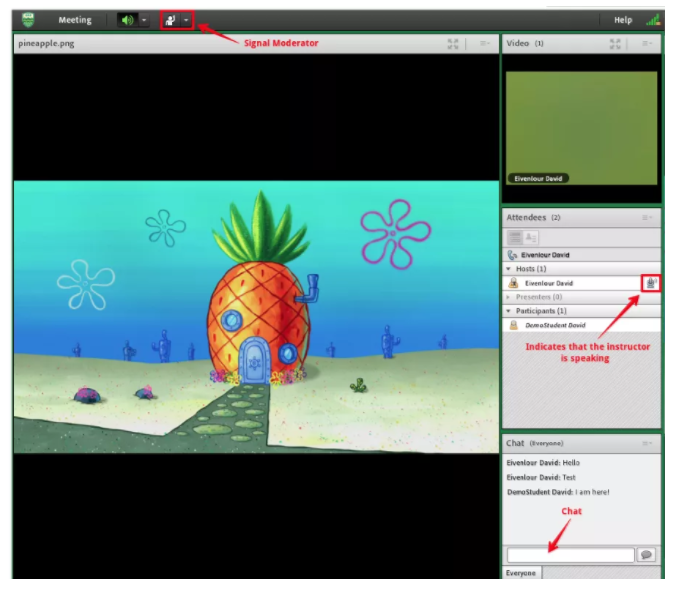
Task: Click the Eivenlour David video feed
Action: coord(581,128)
